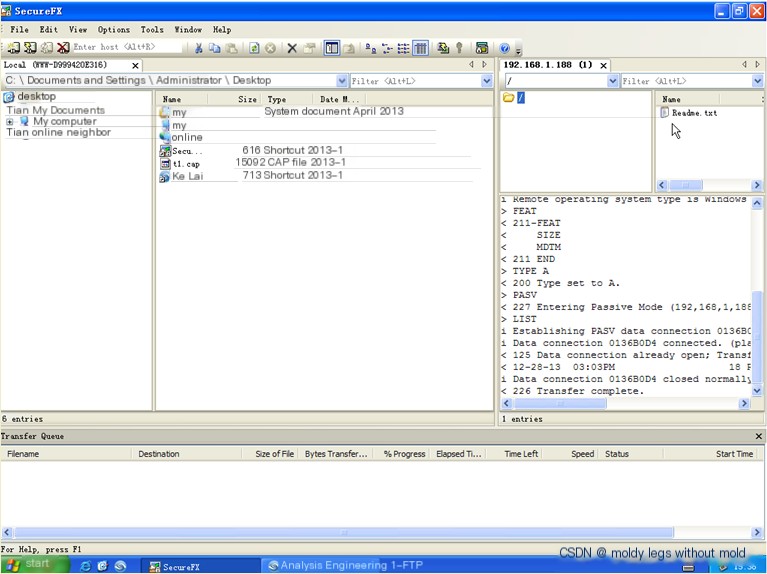This screenshot has width=767, height=574.
Task: Click the Disconnect toolbar icon with red X
Action: [63, 47]
